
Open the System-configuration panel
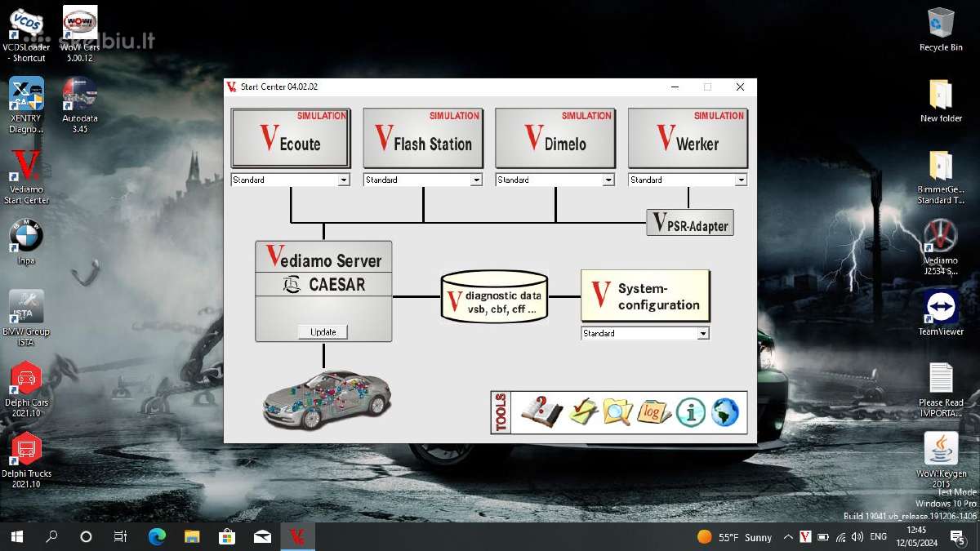(645, 295)
